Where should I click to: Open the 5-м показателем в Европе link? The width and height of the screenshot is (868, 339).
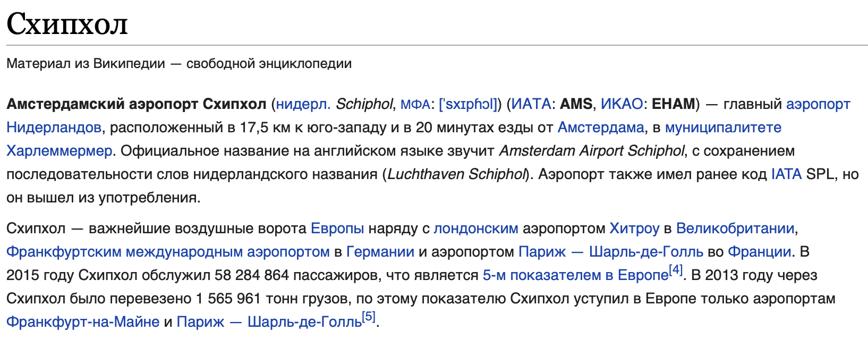575,275
